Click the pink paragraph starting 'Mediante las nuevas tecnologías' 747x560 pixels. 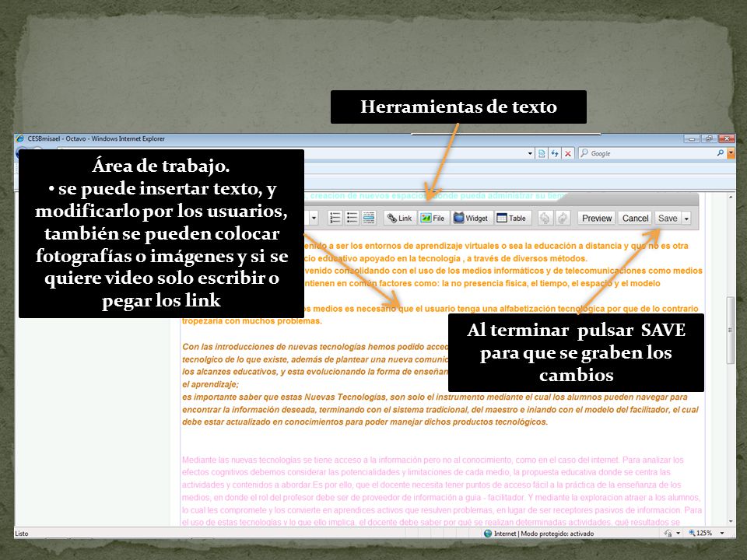442,491
